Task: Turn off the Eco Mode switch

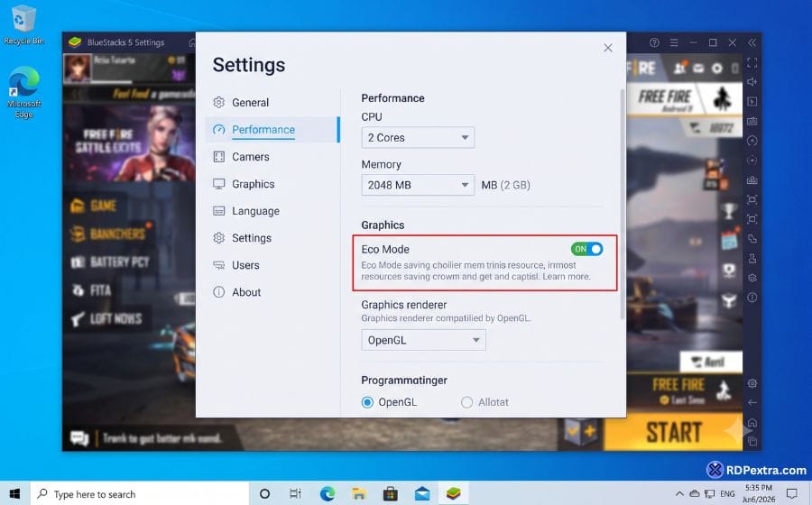Action: pyautogui.click(x=586, y=249)
